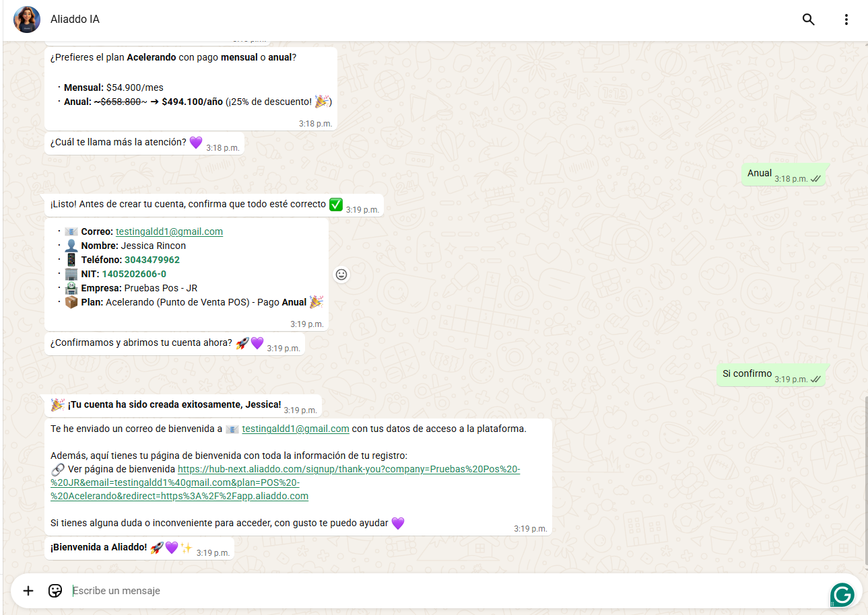
Task: Click the Aliaddo IA chat title
Action: 75,20
